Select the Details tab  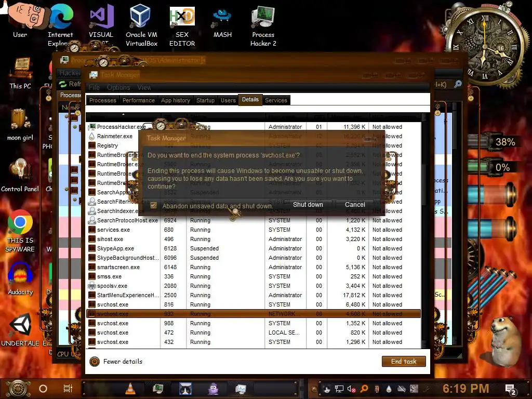coord(250,100)
